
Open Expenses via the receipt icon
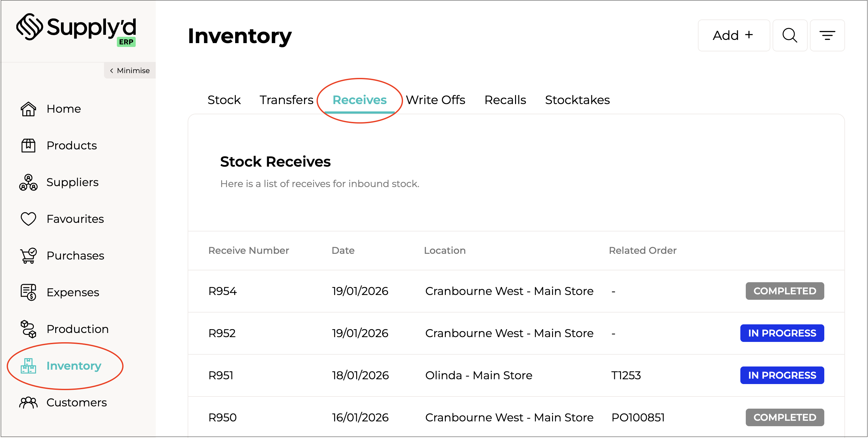[28, 292]
